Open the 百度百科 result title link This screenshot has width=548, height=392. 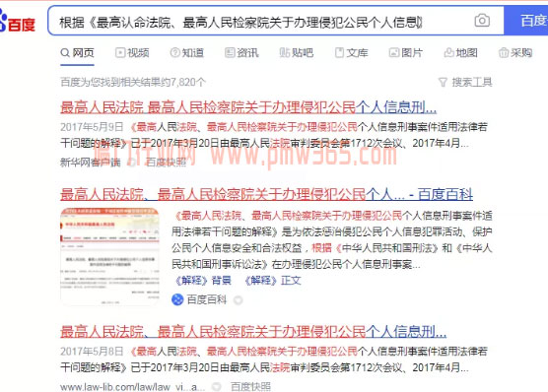point(267,194)
